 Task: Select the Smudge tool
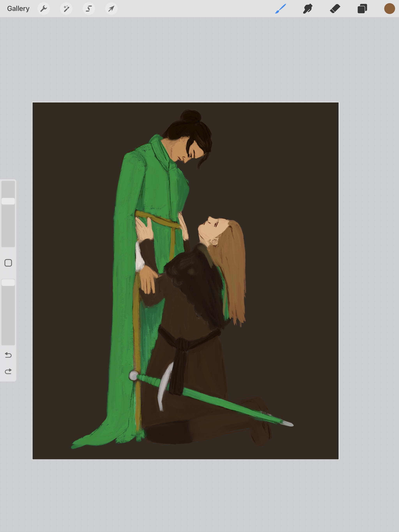[308, 9]
